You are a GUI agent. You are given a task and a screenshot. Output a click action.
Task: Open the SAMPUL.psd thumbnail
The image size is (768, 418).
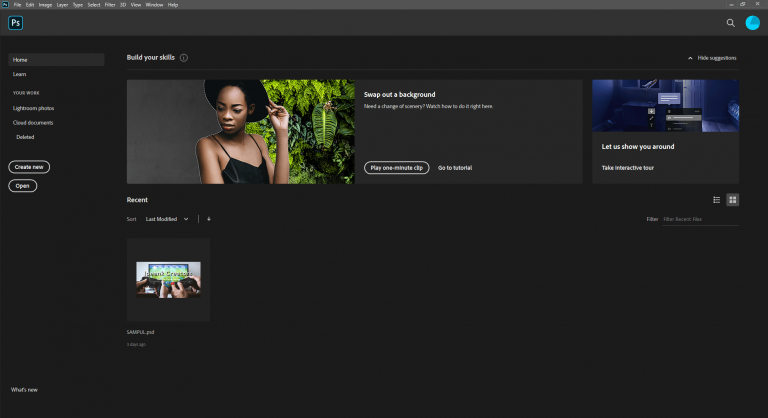coord(168,279)
